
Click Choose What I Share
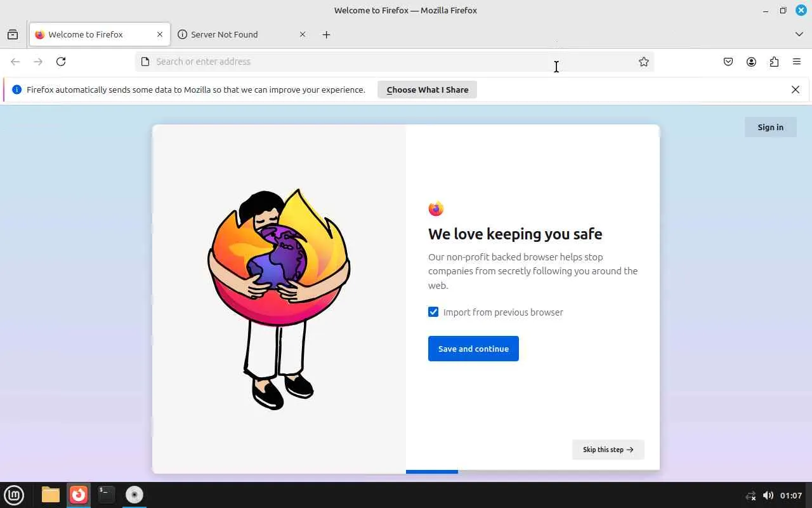point(428,90)
